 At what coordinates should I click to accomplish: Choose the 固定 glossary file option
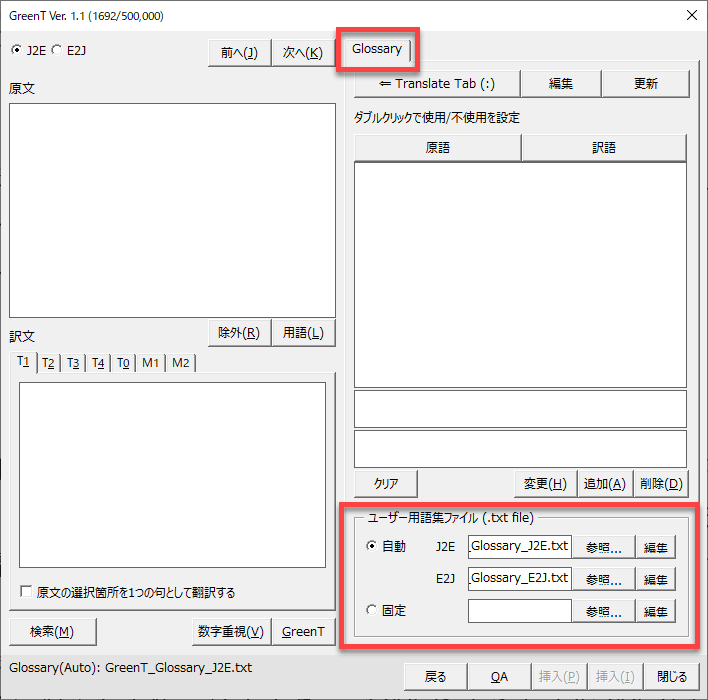point(372,610)
